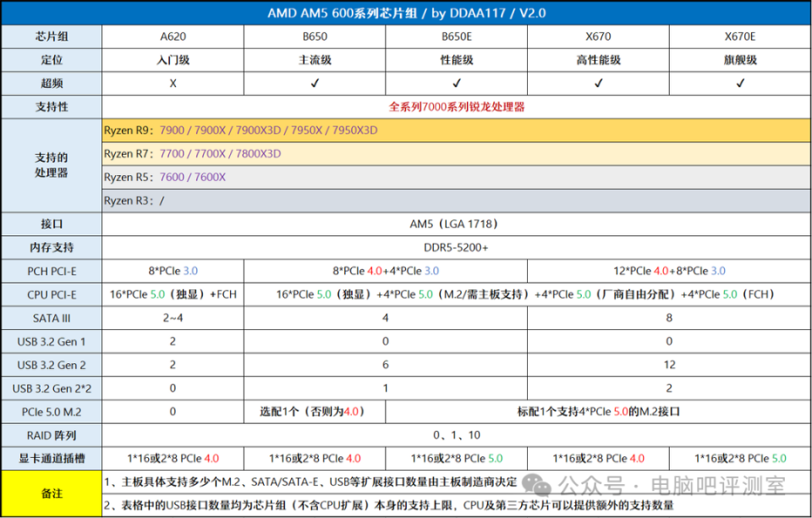
Task: Click the AM5（LGA 1718）cell
Action: tap(456, 224)
